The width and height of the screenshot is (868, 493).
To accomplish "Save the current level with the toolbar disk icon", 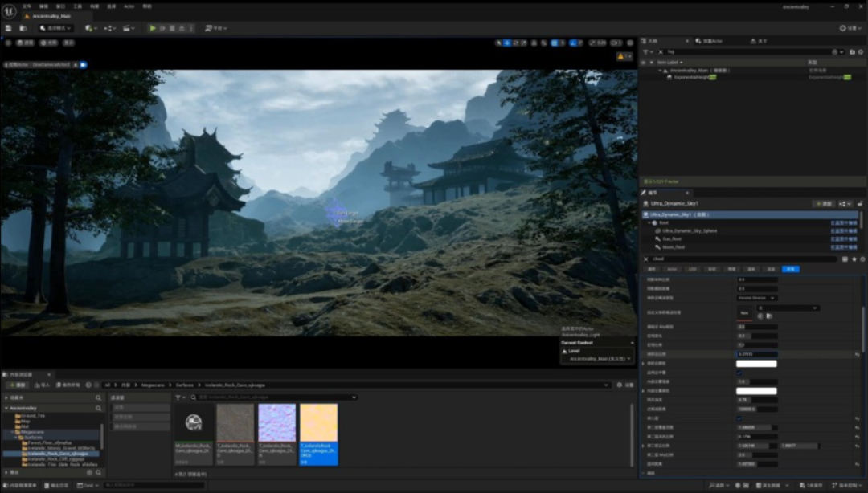I will [8, 28].
